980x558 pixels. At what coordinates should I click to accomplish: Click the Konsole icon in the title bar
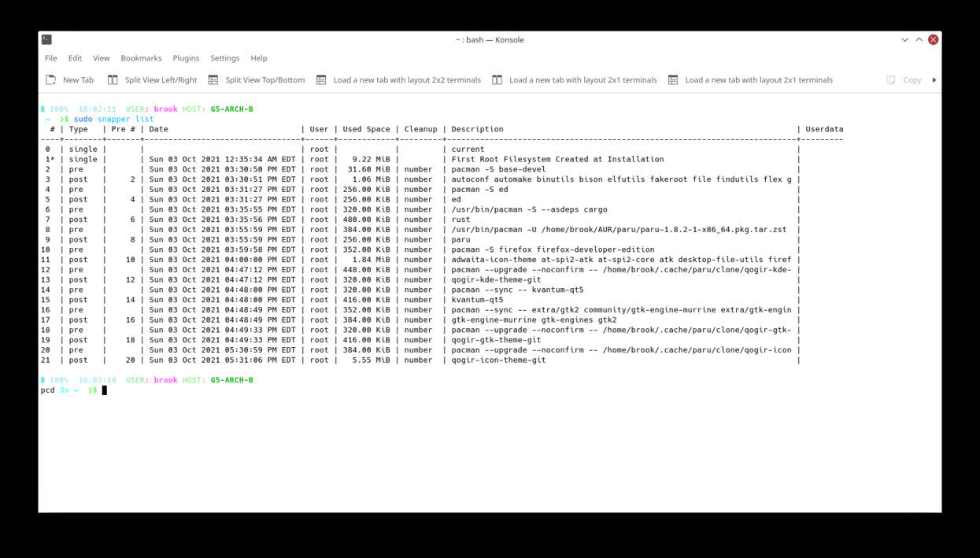click(46, 39)
